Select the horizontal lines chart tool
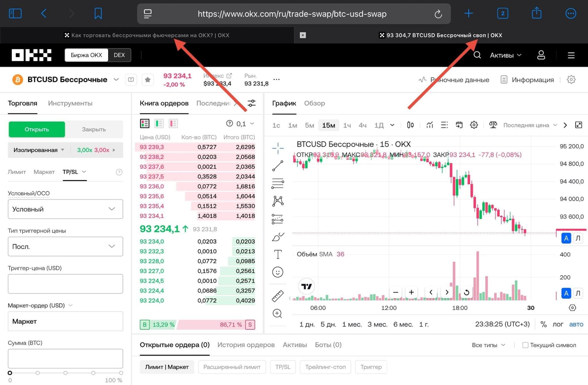Viewport: 588px width, 385px height. click(278, 183)
